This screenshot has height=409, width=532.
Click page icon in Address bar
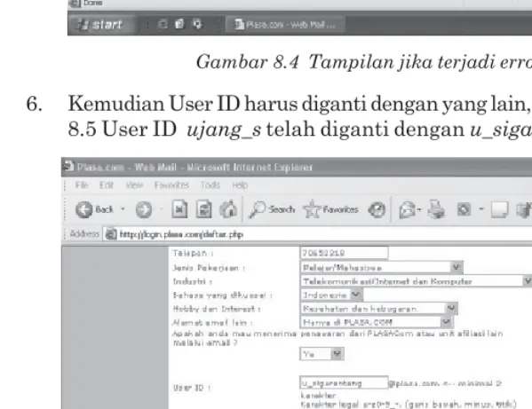pos(111,234)
